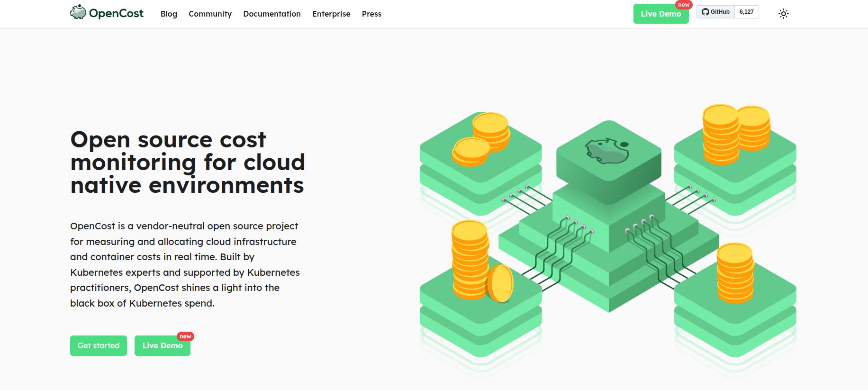
Task: Open the GitHub repository button
Action: click(x=715, y=12)
